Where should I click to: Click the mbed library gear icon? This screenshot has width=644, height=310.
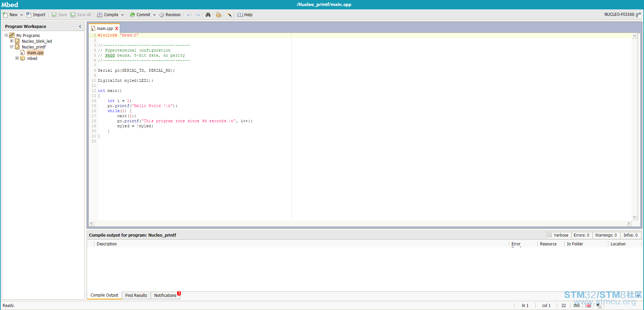(x=23, y=58)
